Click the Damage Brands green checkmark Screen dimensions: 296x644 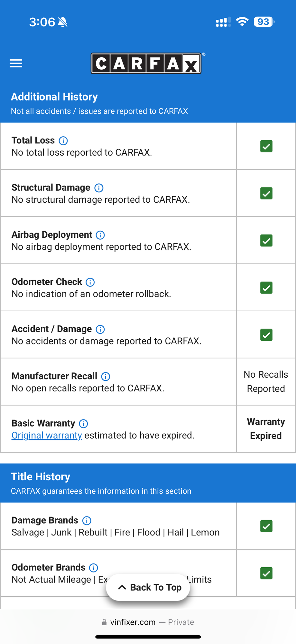click(266, 526)
